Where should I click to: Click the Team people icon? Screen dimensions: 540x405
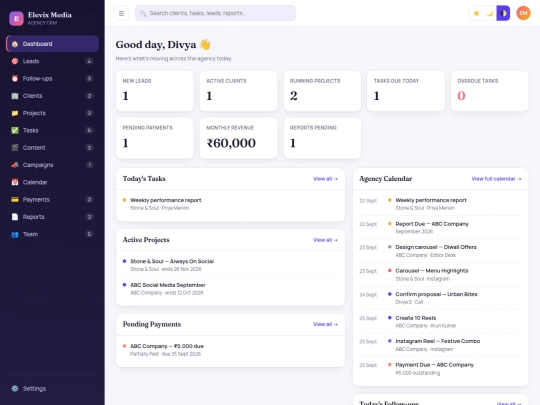pyautogui.click(x=15, y=234)
